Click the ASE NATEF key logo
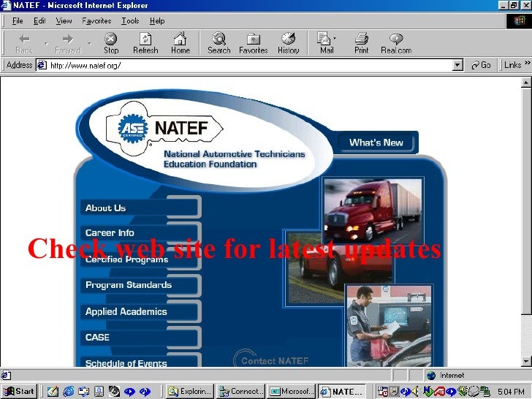 (x=164, y=129)
